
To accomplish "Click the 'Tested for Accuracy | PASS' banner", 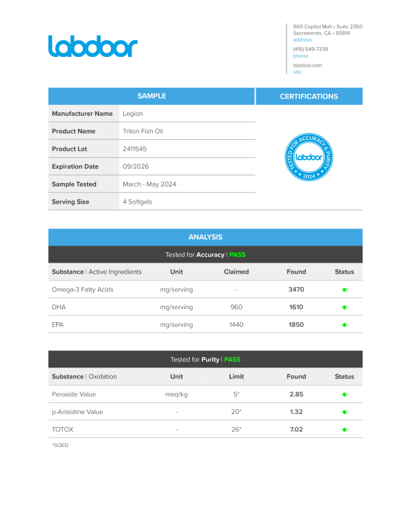I will 206,255.
